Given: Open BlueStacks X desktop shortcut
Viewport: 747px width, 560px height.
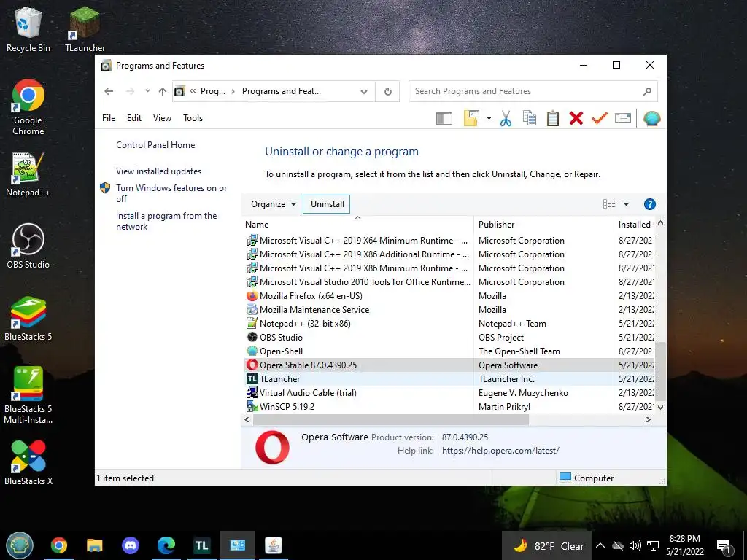Looking at the screenshot, I should pyautogui.click(x=28, y=463).
